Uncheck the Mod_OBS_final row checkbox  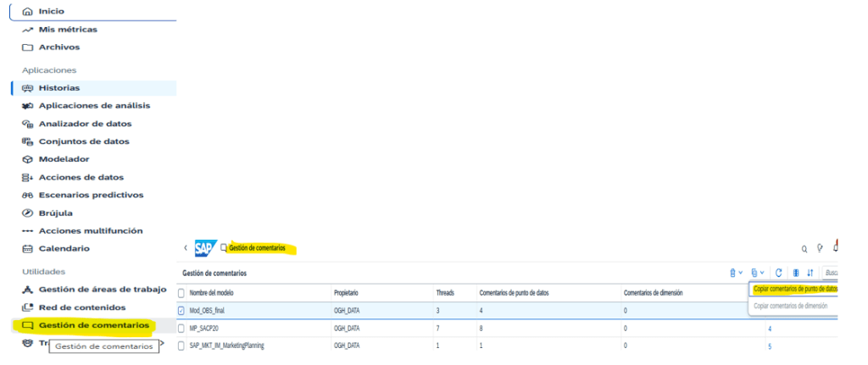point(181,311)
